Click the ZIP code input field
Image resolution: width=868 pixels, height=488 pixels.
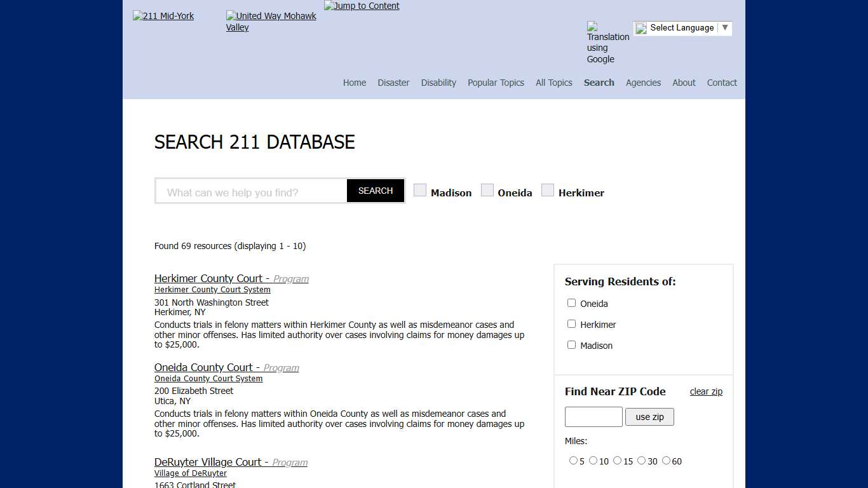(593, 417)
